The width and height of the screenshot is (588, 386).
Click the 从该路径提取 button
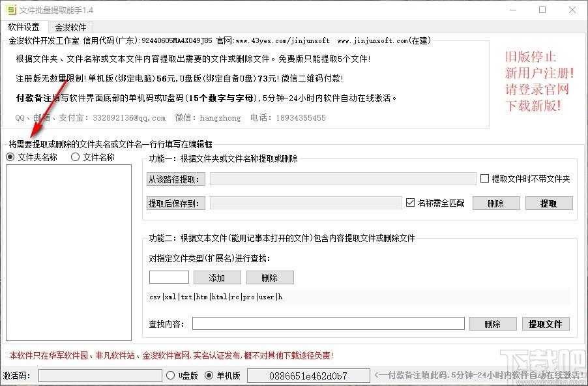(176, 179)
